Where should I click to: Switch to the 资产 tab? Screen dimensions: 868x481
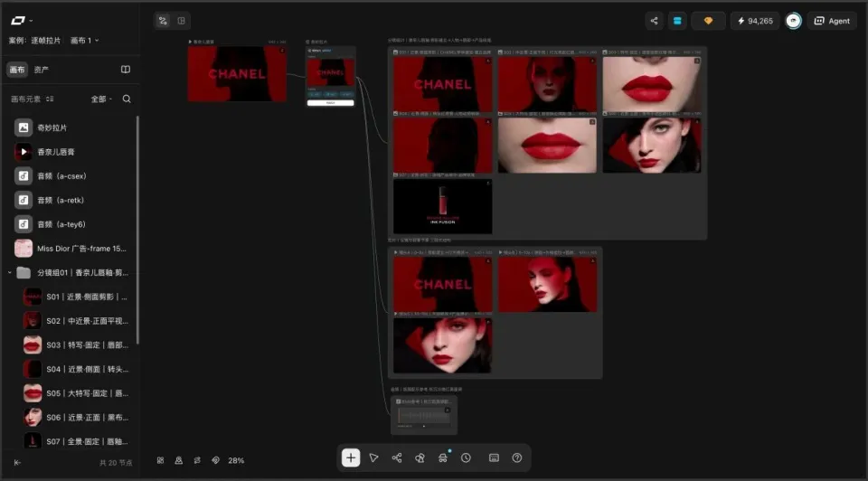41,70
